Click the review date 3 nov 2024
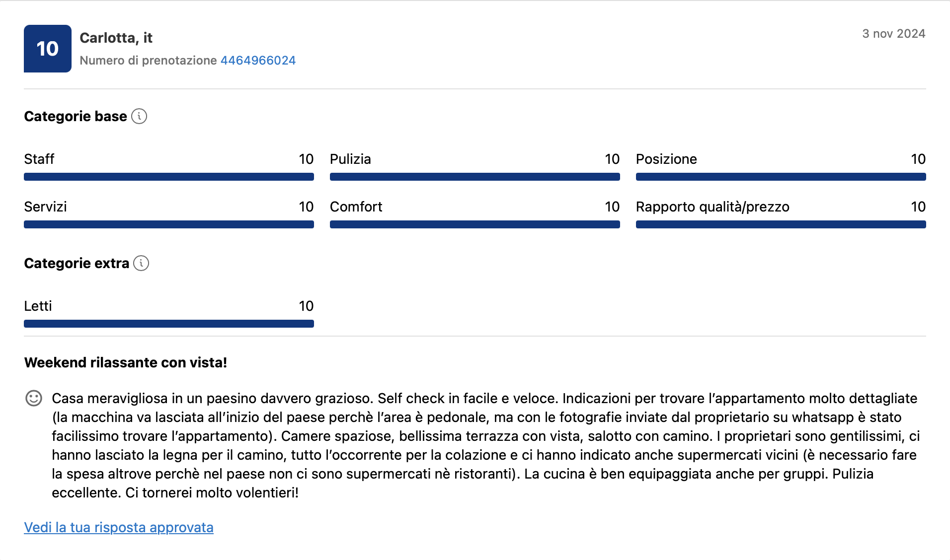Viewport: 950px width, 560px height. [893, 34]
